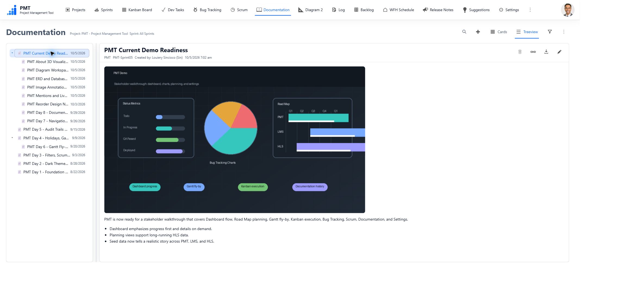The image size is (644, 298).
Task: Click the teal Dashboard progress pill
Action: point(145,187)
